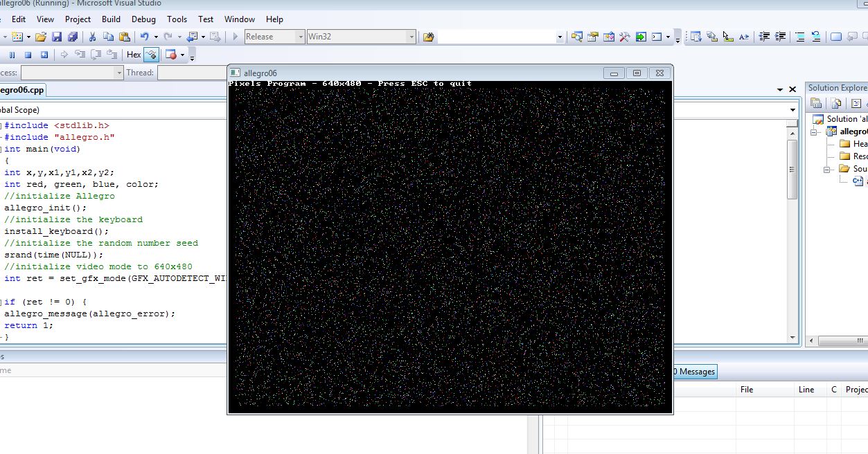Screen dimensions: 868x454
Task: Toggle Hex display mode in debug toolbar
Action: [x=135, y=54]
